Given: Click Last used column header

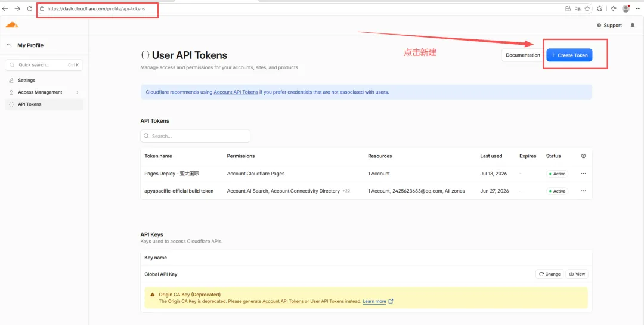Looking at the screenshot, I should pyautogui.click(x=491, y=156).
